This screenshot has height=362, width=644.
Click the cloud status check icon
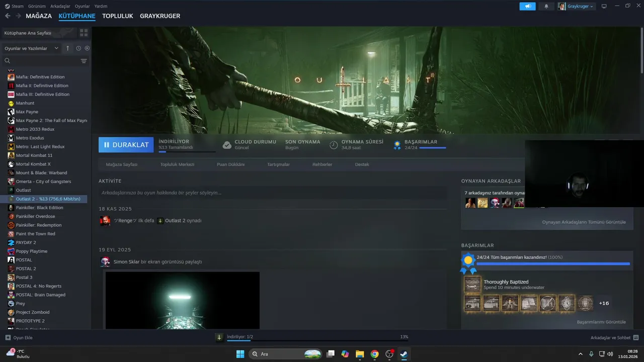coord(227,145)
